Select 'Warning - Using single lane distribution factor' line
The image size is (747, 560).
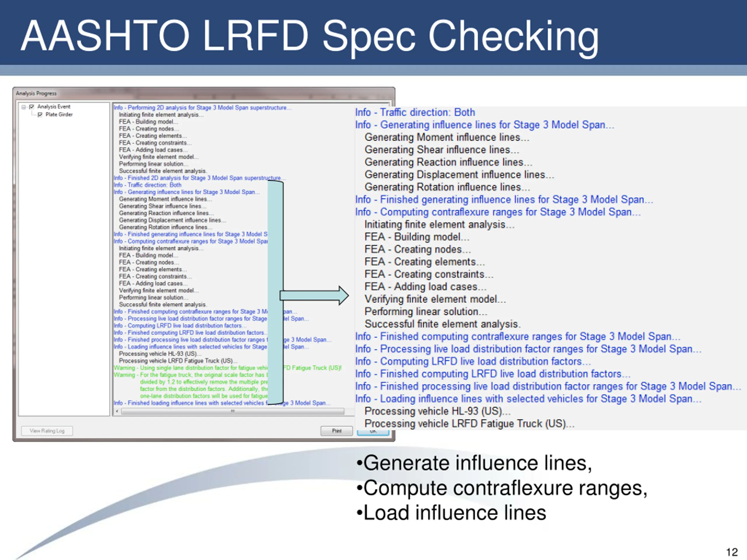tap(228, 368)
